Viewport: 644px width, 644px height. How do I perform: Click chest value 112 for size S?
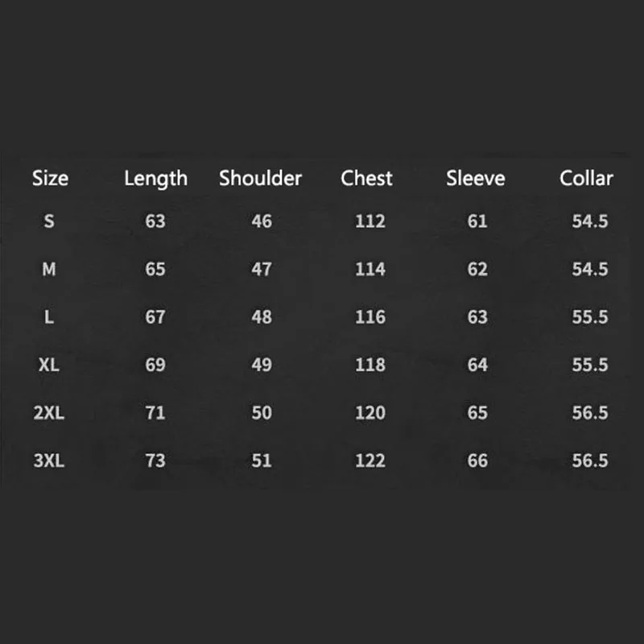point(370,221)
